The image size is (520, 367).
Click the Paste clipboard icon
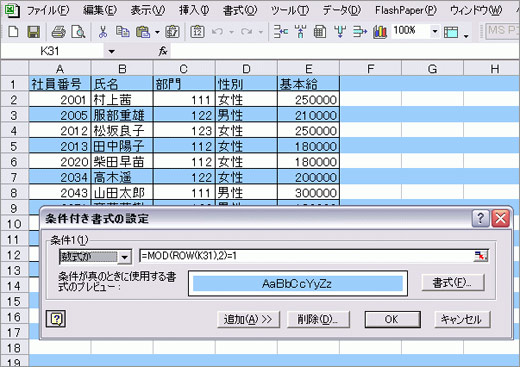[x=143, y=32]
